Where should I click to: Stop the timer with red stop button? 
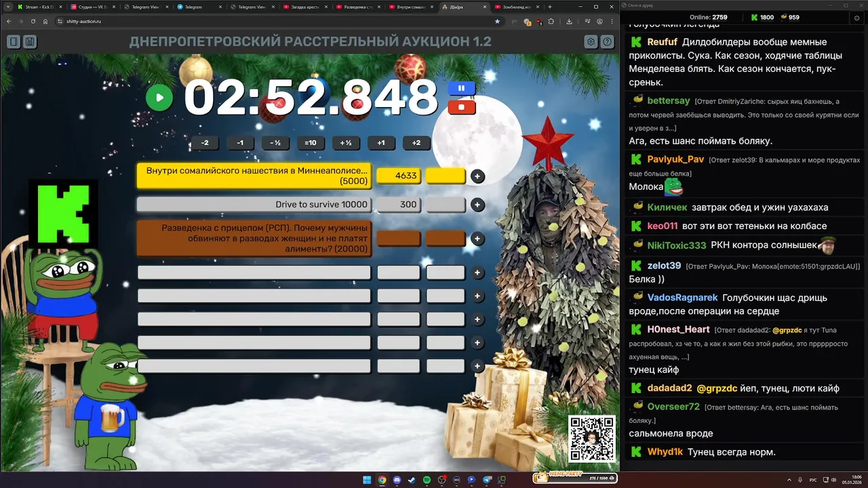(x=462, y=107)
